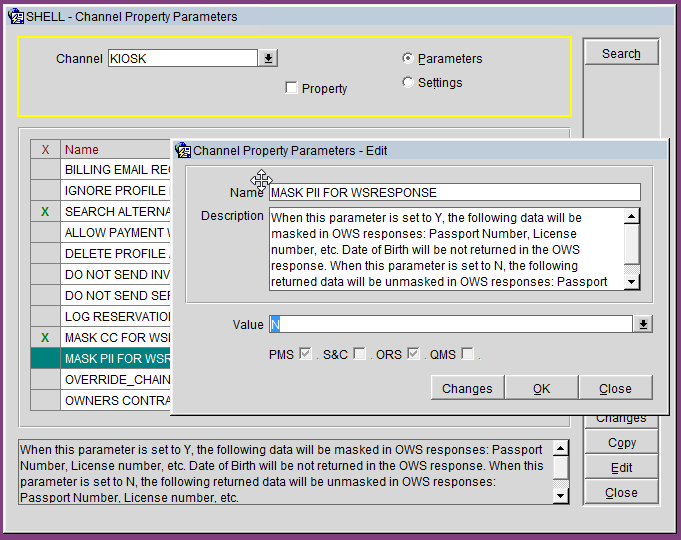Image resolution: width=681 pixels, height=540 pixels.
Task: Click Changes button in Edit dialog
Action: click(467, 388)
